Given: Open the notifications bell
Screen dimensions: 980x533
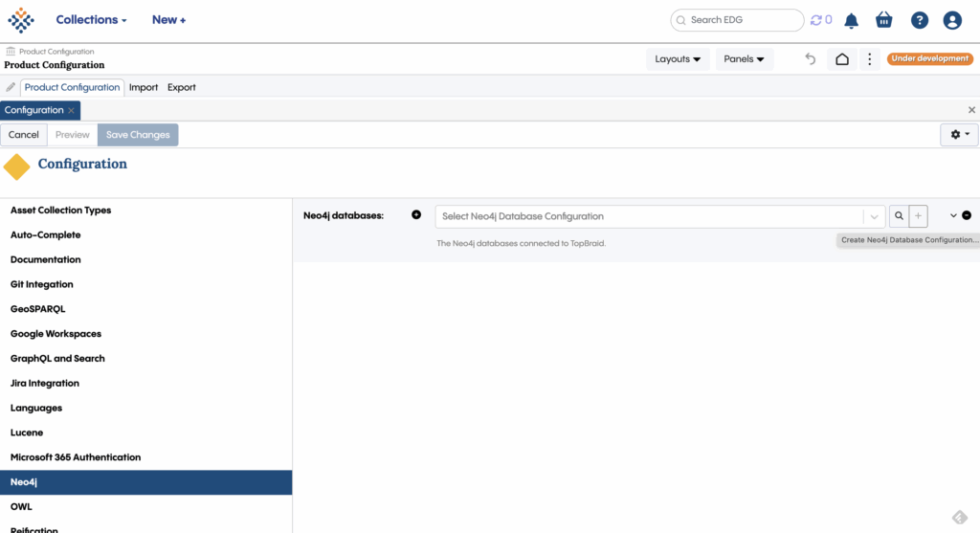Looking at the screenshot, I should (x=851, y=21).
